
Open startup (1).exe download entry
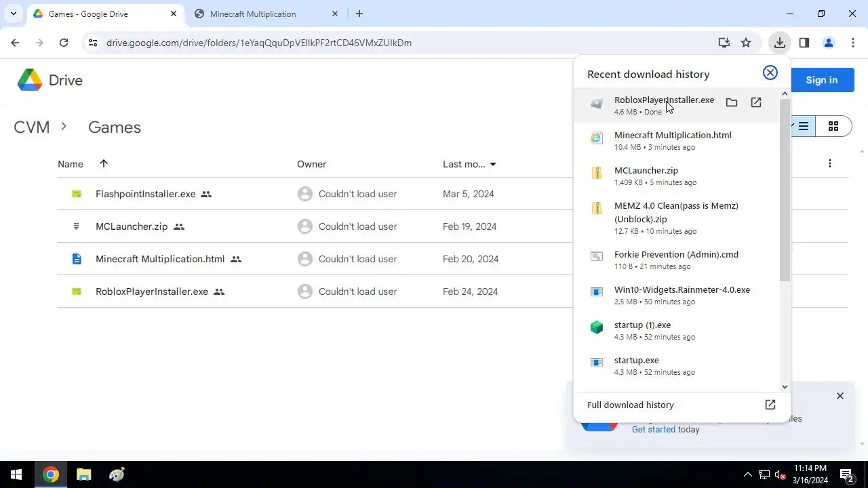click(677, 330)
